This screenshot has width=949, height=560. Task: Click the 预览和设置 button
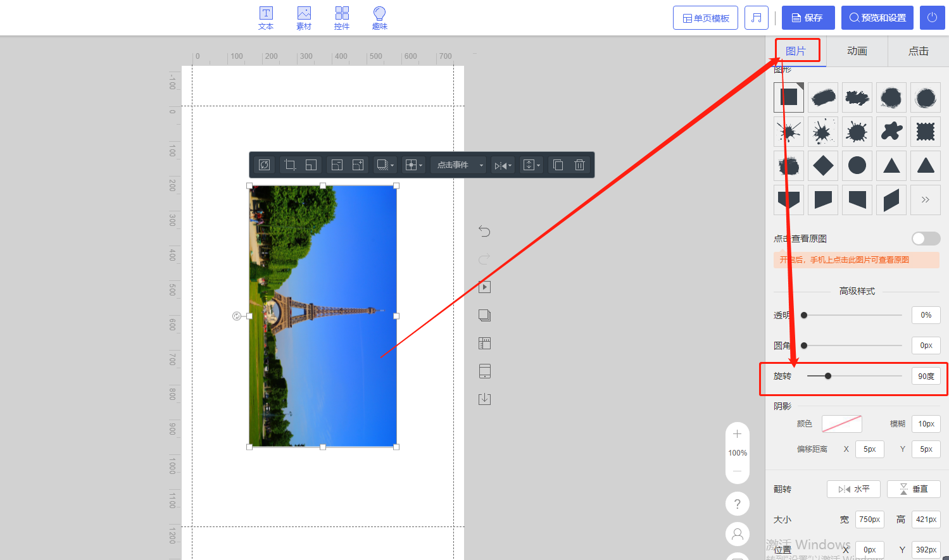pyautogui.click(x=877, y=18)
